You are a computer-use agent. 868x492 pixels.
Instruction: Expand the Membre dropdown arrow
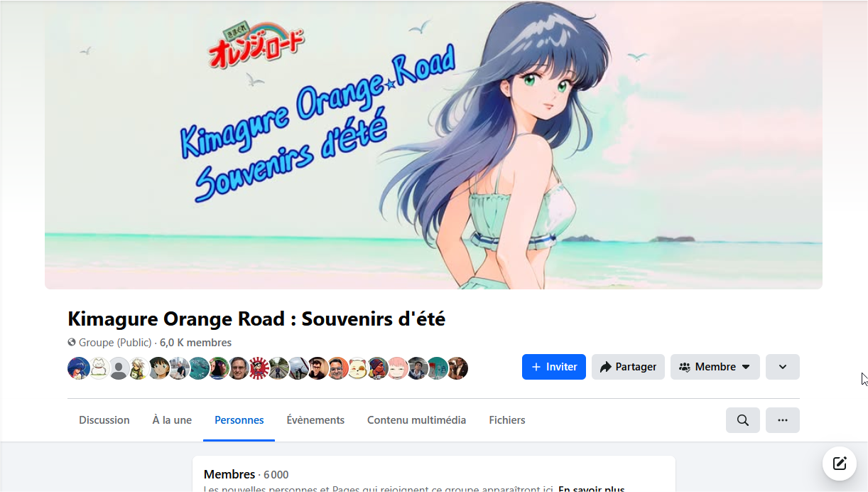pos(746,367)
